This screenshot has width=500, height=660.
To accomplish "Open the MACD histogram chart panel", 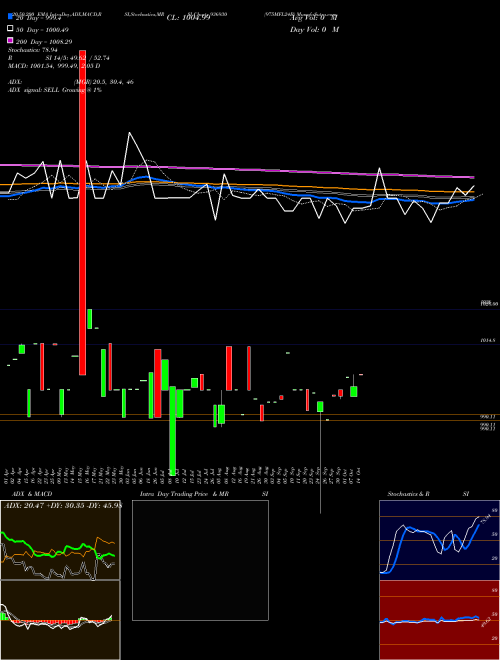I will click(x=60, y=620).
